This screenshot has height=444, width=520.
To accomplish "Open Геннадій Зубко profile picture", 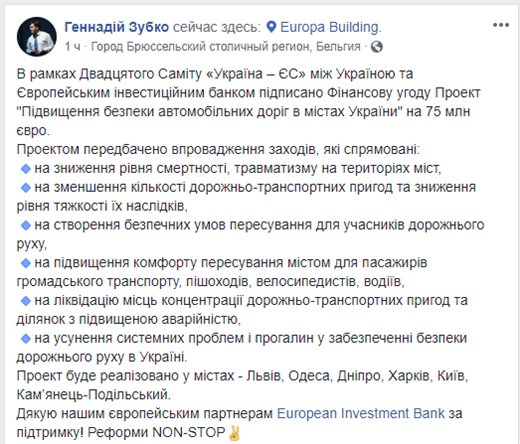I will [37, 36].
